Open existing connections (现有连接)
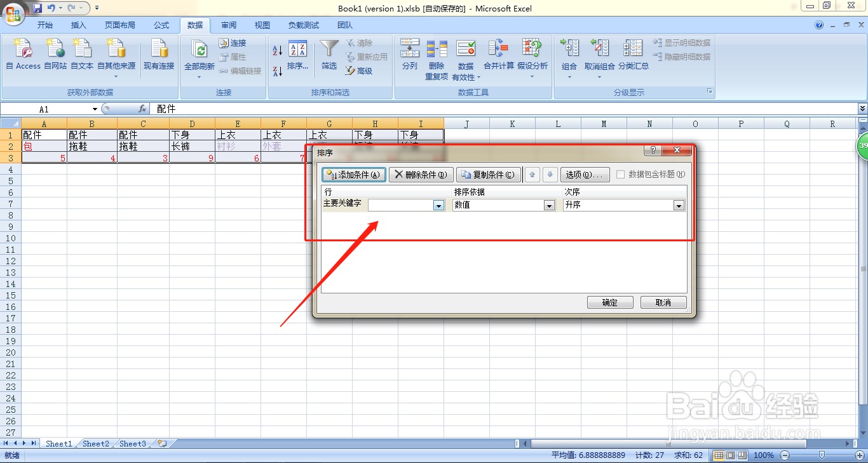 (159, 54)
